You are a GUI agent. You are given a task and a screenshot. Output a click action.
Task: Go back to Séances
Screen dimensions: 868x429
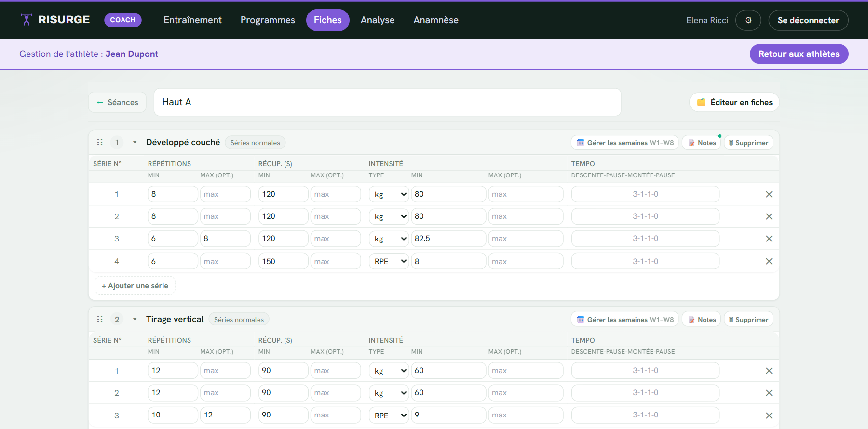pos(117,102)
